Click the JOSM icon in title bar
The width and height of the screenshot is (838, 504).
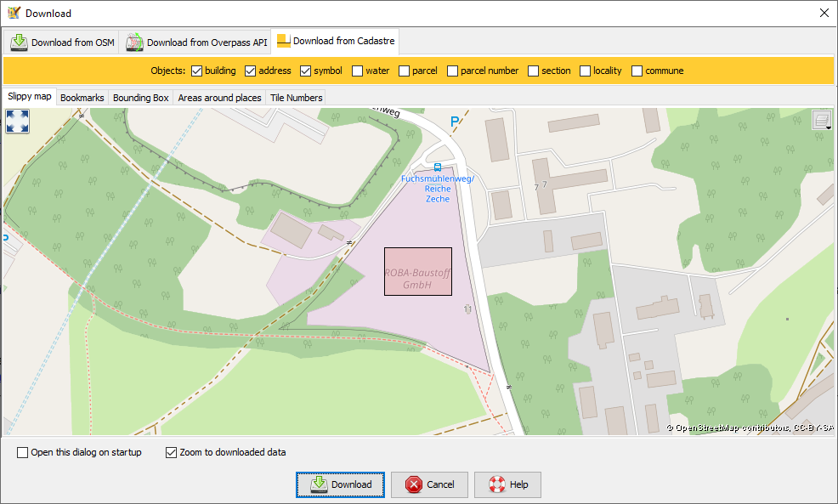tap(14, 13)
